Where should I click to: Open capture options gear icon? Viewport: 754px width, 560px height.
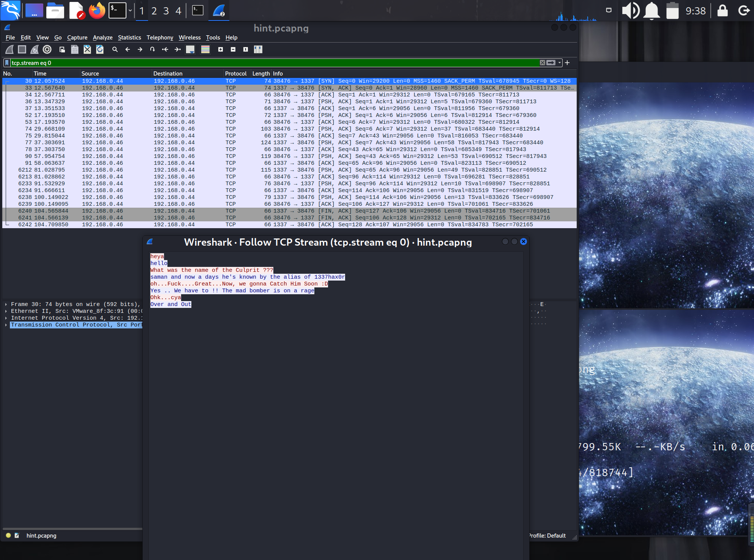point(47,49)
